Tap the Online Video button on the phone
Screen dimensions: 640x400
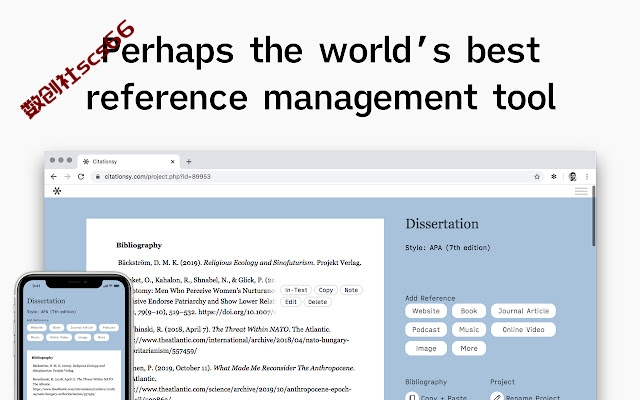pyautogui.click(x=59, y=337)
